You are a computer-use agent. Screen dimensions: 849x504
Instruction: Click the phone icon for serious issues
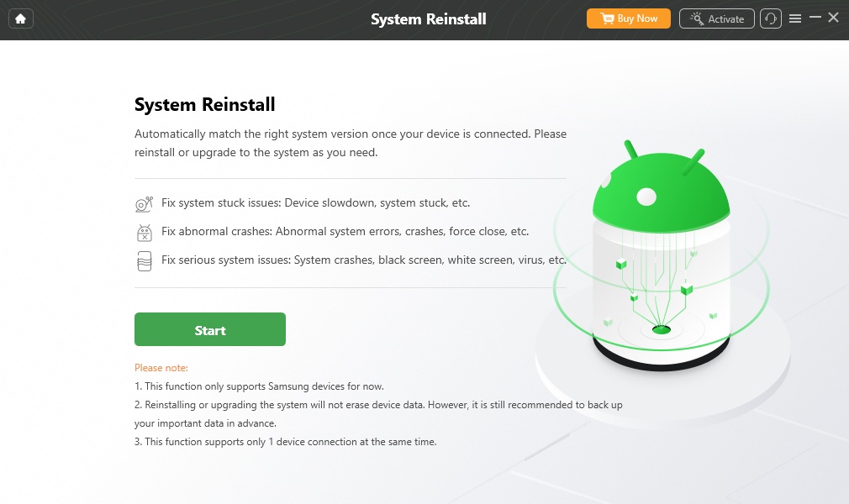click(144, 261)
